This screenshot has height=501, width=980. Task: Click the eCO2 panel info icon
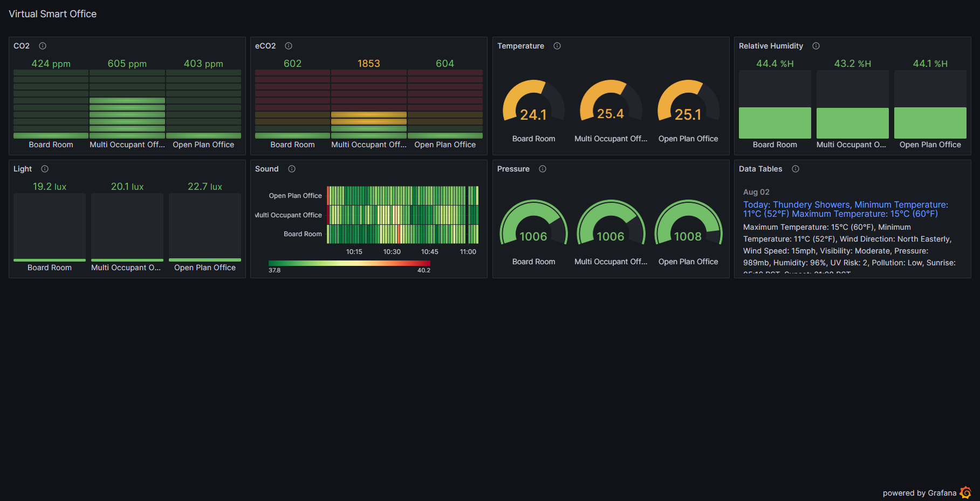point(289,46)
